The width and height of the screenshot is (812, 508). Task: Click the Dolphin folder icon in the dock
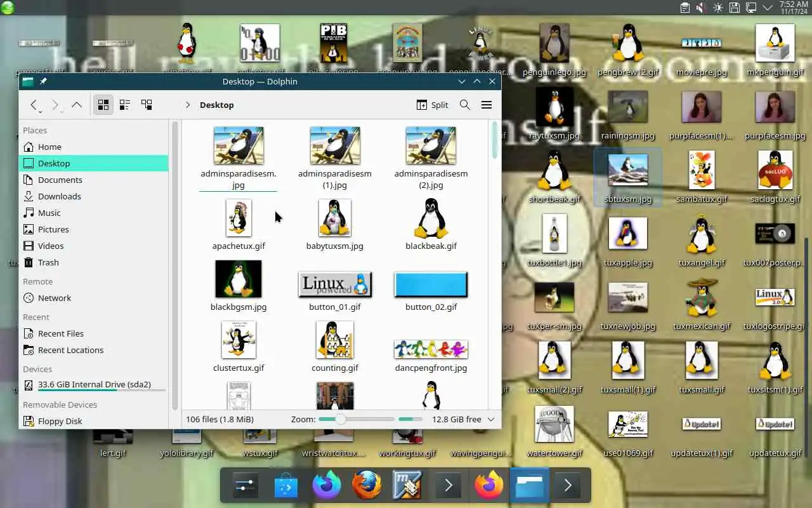click(x=529, y=486)
